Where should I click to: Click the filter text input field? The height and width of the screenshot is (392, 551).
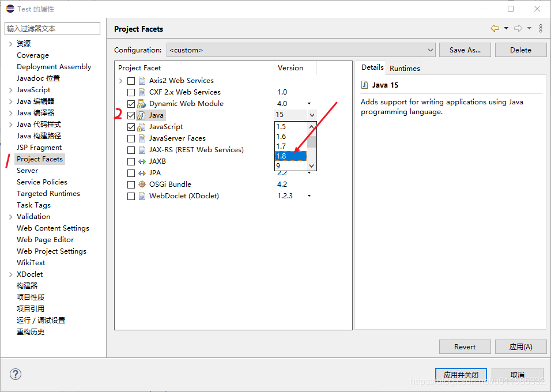pyautogui.click(x=52, y=28)
